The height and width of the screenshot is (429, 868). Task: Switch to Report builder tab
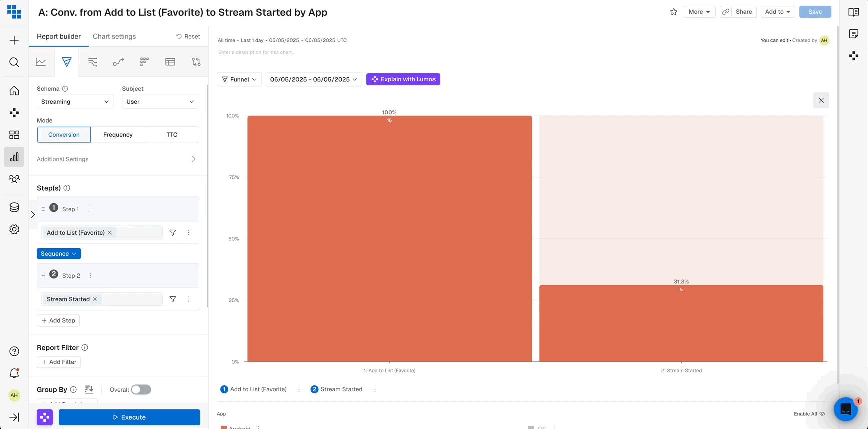point(59,36)
